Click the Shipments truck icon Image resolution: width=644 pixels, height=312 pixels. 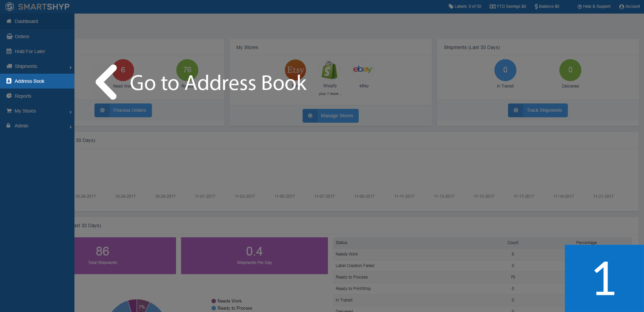pyautogui.click(x=9, y=66)
